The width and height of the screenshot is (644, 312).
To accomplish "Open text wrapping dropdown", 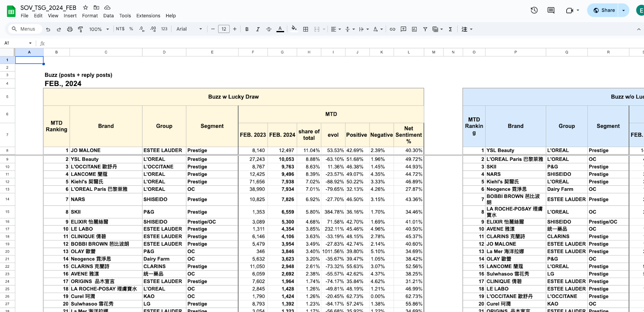I will pos(363,29).
